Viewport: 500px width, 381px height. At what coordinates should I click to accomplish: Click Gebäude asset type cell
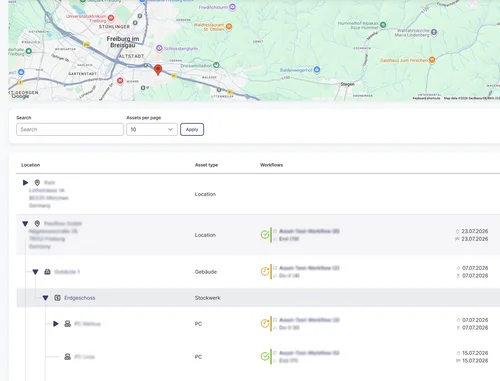(x=206, y=272)
